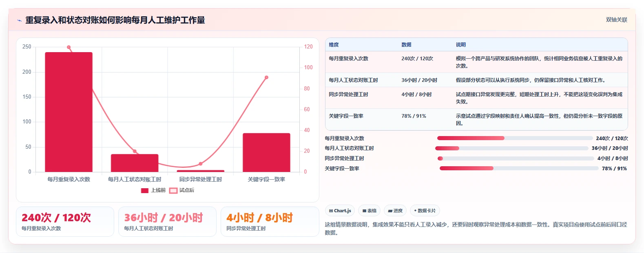Viewport: 644px width, 253px height.
Task: Select the 关键字段一致率 bar in the chart
Action: coord(266,152)
